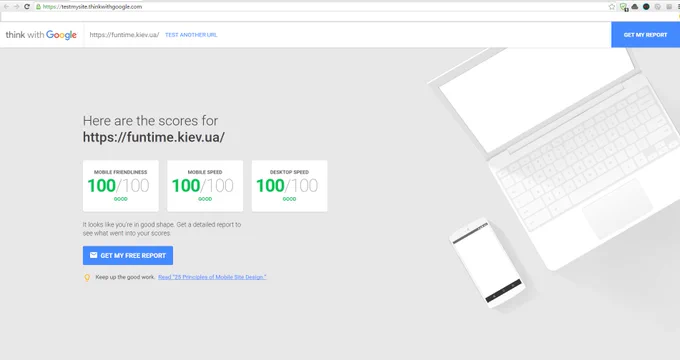680x360 pixels.
Task: Go back with the browser back arrow
Action: [x=6, y=7]
